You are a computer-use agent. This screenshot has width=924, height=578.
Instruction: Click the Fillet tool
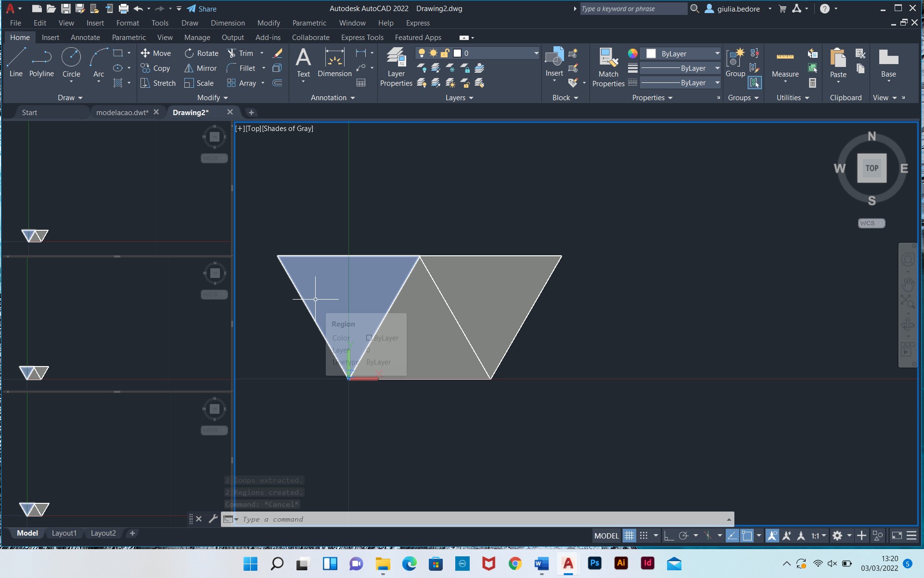click(241, 68)
